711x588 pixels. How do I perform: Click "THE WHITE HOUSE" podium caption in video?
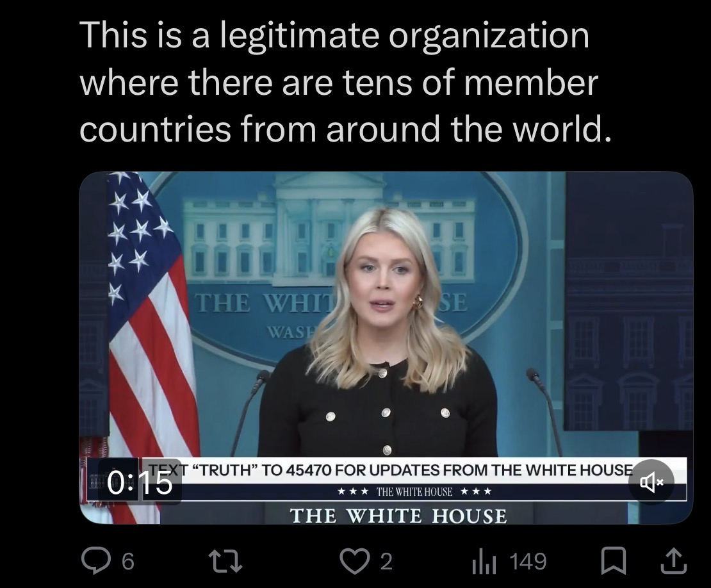(x=398, y=516)
